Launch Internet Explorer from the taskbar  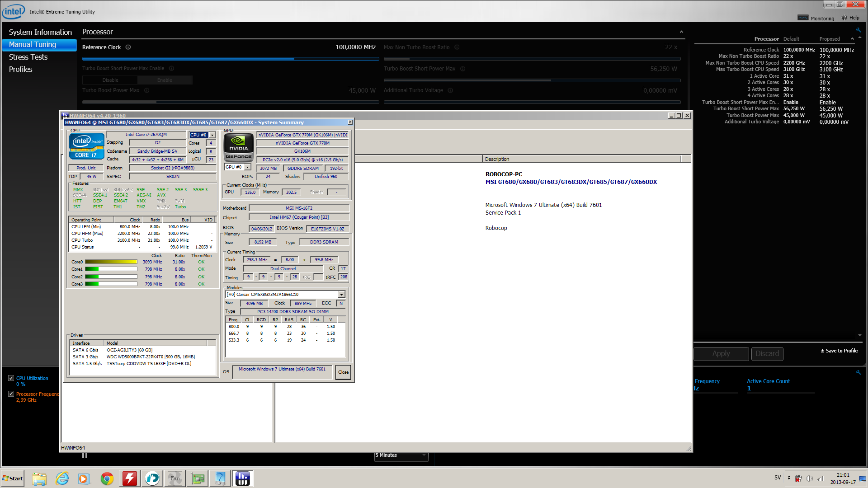tap(62, 479)
